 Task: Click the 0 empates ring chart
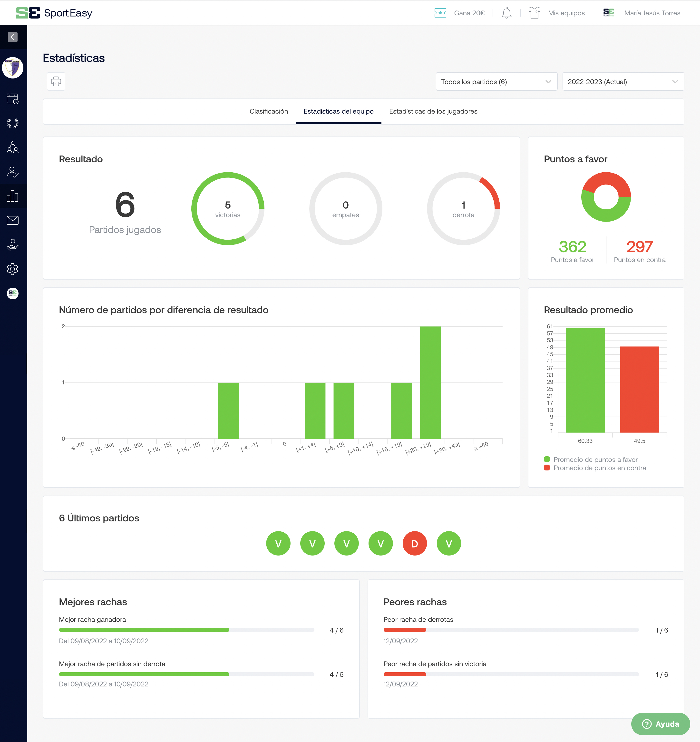coord(346,209)
